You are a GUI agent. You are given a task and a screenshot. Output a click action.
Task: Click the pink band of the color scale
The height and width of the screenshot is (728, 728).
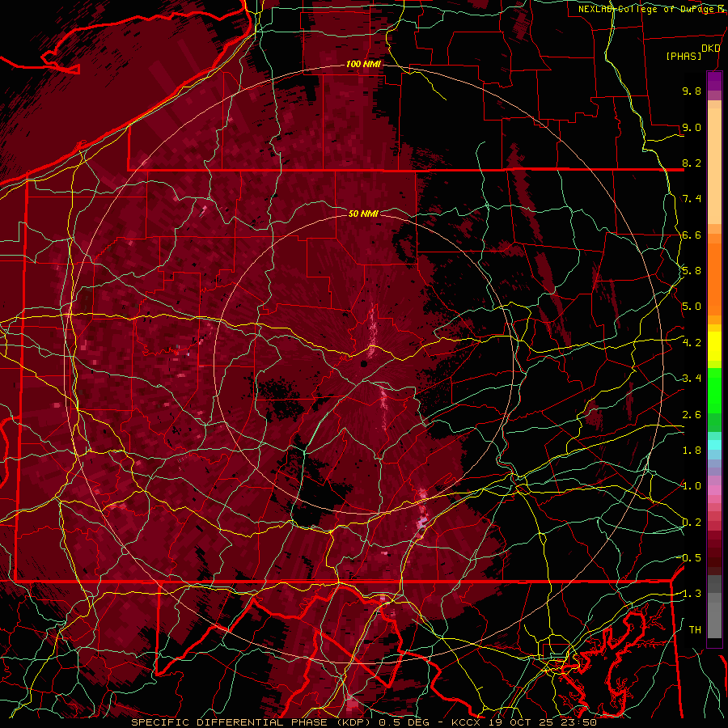point(714,490)
